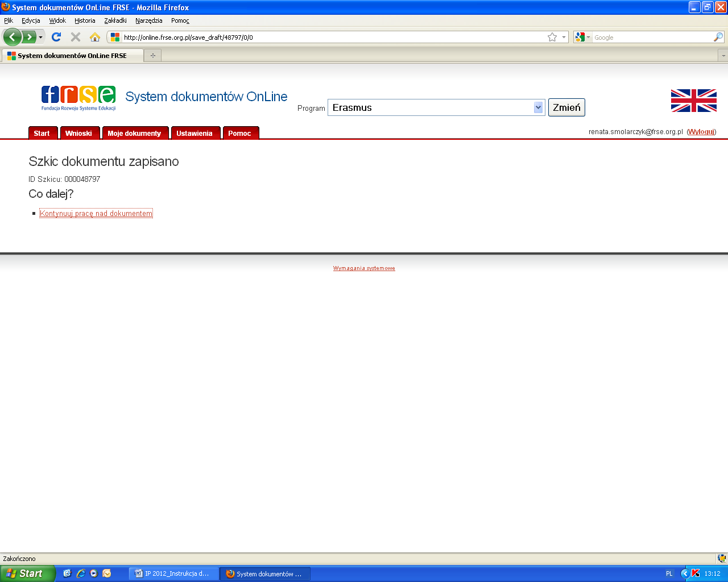The height and width of the screenshot is (582, 728).
Task: Open the Pomoc menu in menu bar
Action: [180, 20]
